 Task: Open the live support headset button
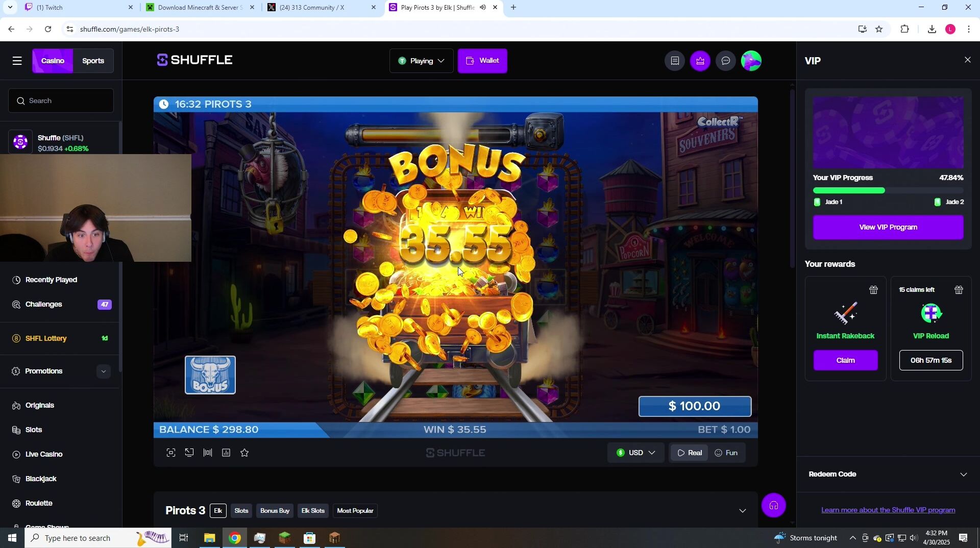point(774,506)
